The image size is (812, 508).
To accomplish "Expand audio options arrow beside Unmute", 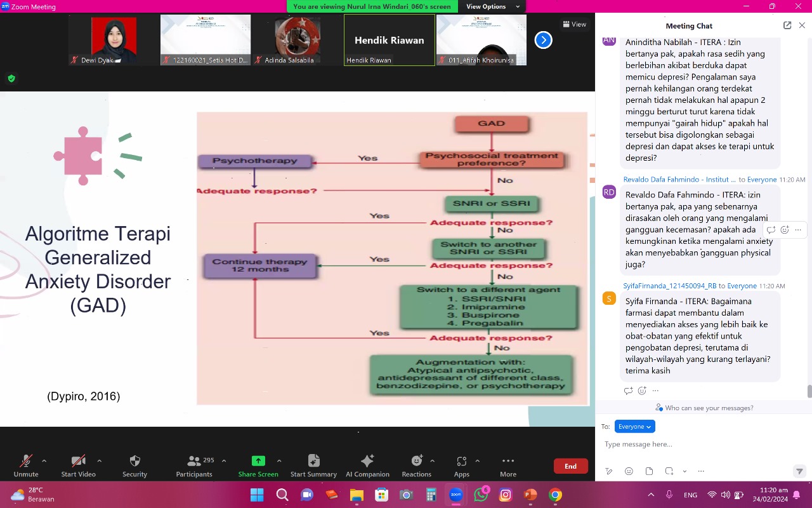I will [44, 460].
